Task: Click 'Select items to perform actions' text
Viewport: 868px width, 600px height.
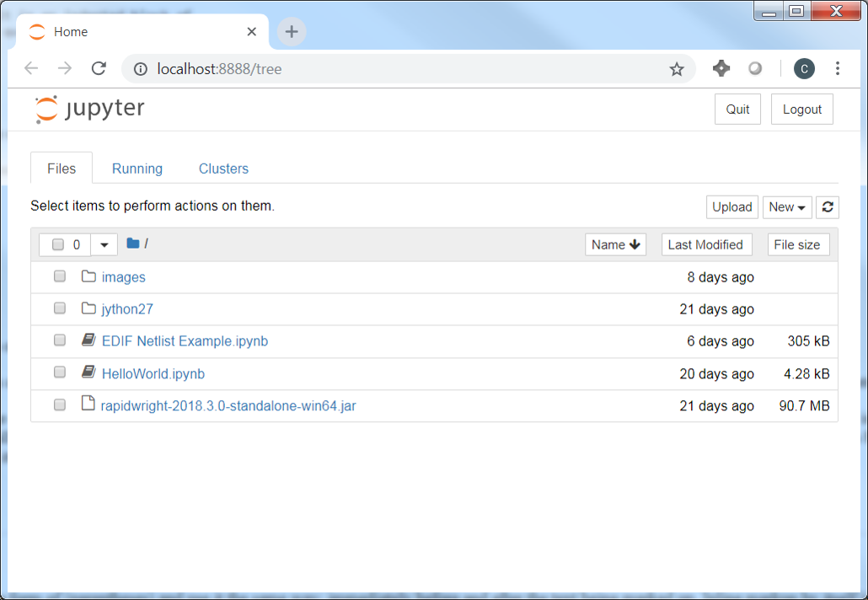Action: (x=153, y=206)
